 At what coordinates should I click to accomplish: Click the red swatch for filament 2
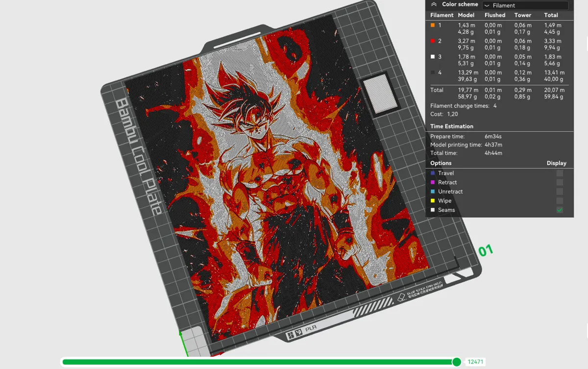433,41
